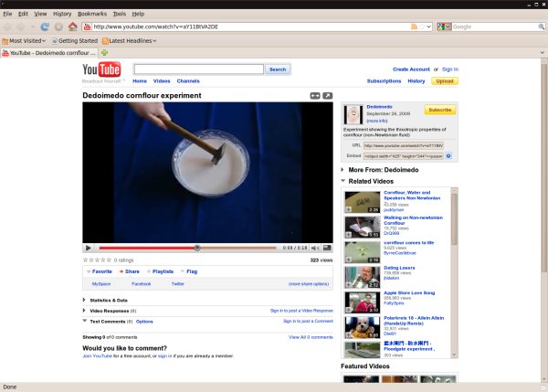Switch video to wide player mode icon
Image resolution: width=548 pixels, height=392 pixels.
(315, 95)
